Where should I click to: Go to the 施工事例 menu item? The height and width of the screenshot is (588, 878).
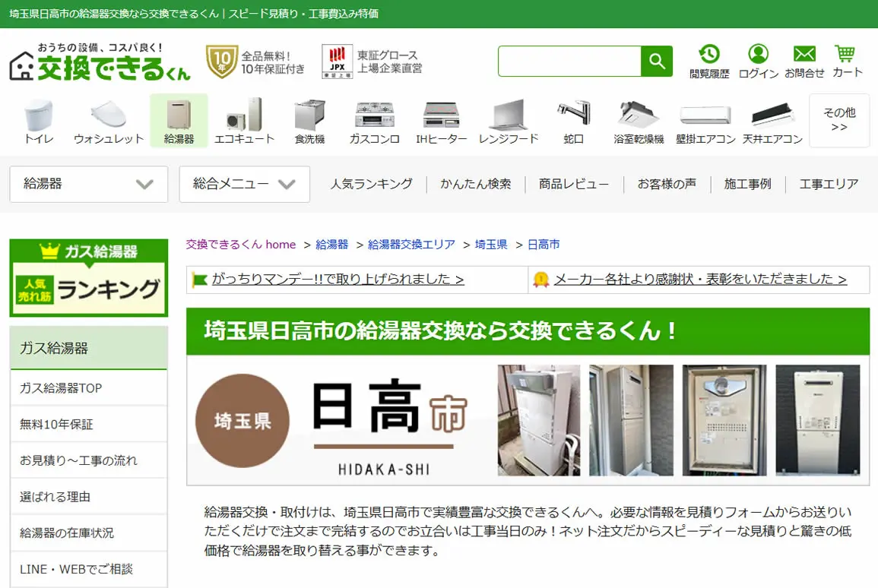[x=747, y=184]
